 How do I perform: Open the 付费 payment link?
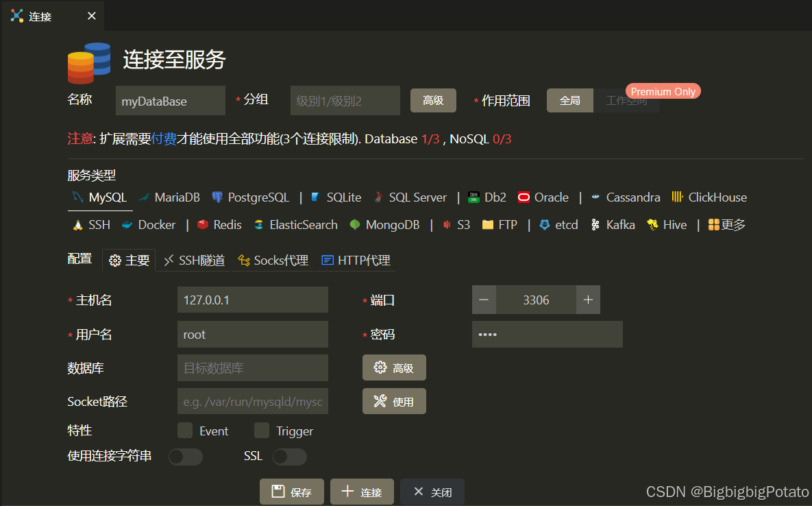coord(164,138)
